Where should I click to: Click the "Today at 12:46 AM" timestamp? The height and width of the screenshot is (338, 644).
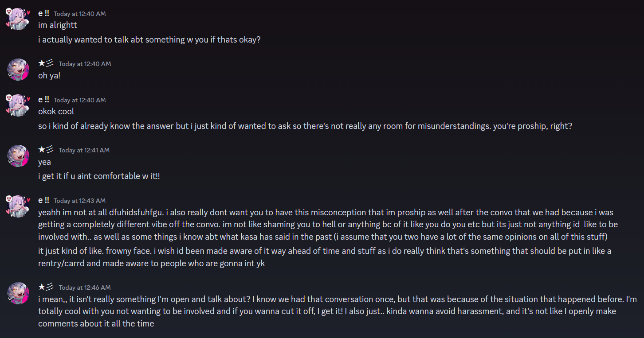pos(84,287)
